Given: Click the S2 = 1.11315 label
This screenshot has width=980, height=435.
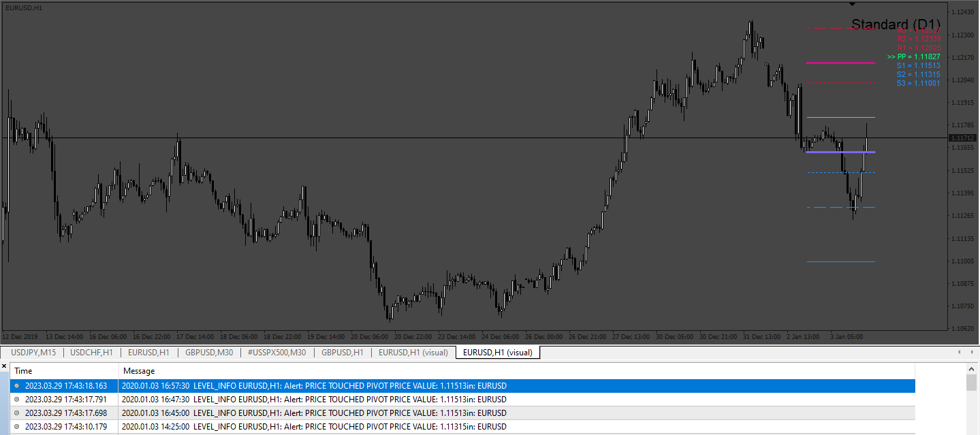Looking at the screenshot, I should click(918, 74).
